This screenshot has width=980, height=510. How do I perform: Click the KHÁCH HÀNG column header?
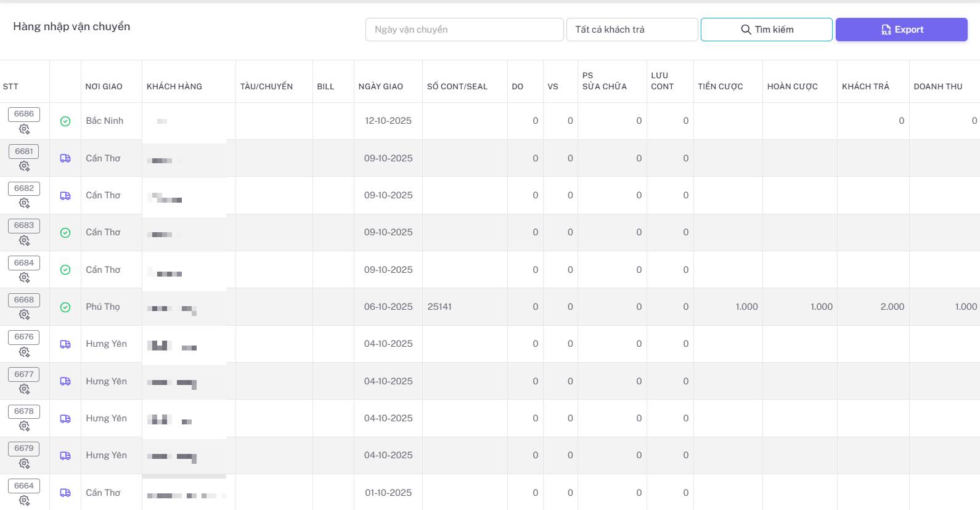point(174,87)
